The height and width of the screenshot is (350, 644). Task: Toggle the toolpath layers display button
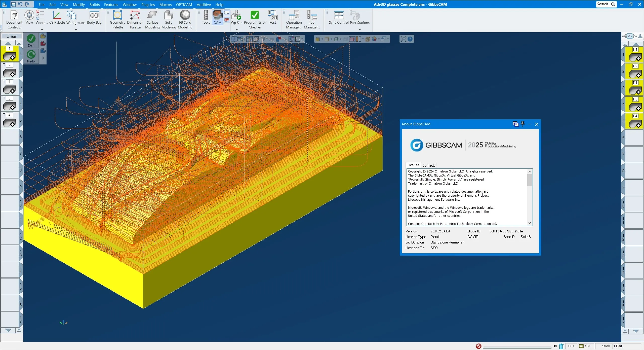pos(352,39)
